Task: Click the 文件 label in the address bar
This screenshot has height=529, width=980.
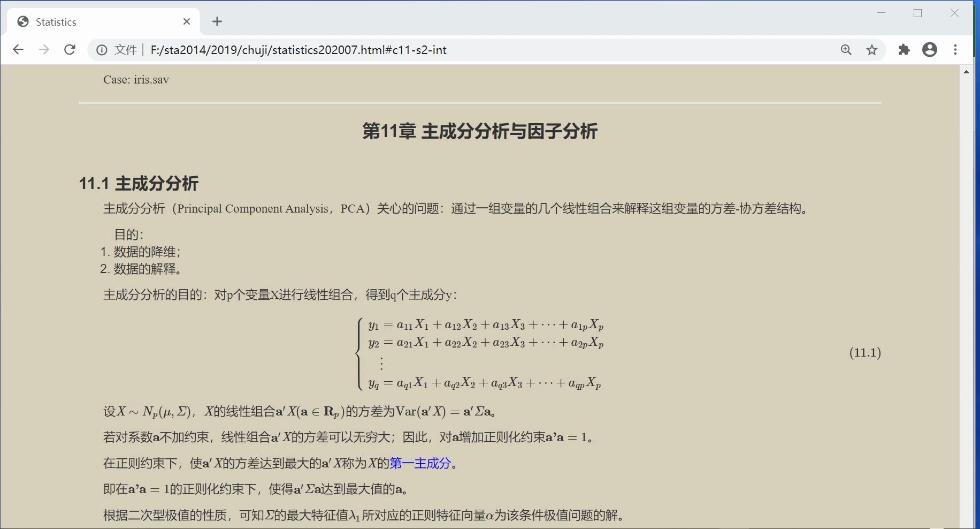Action: tap(125, 49)
